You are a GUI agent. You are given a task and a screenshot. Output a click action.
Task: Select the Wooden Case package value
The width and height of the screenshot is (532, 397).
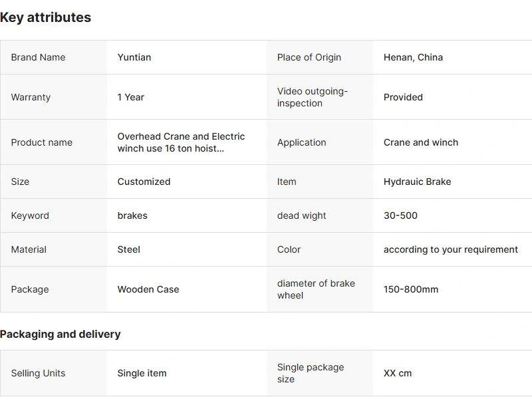coord(148,289)
